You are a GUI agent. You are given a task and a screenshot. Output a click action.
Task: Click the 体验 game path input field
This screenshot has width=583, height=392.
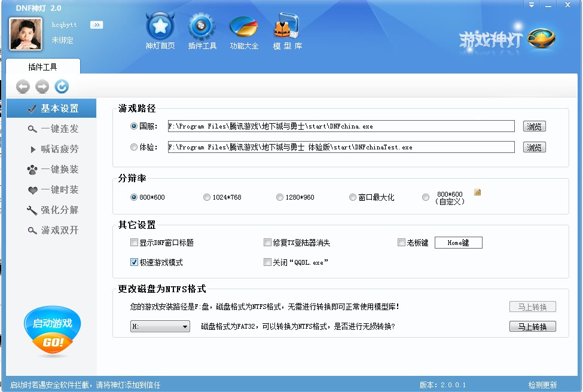tap(341, 147)
